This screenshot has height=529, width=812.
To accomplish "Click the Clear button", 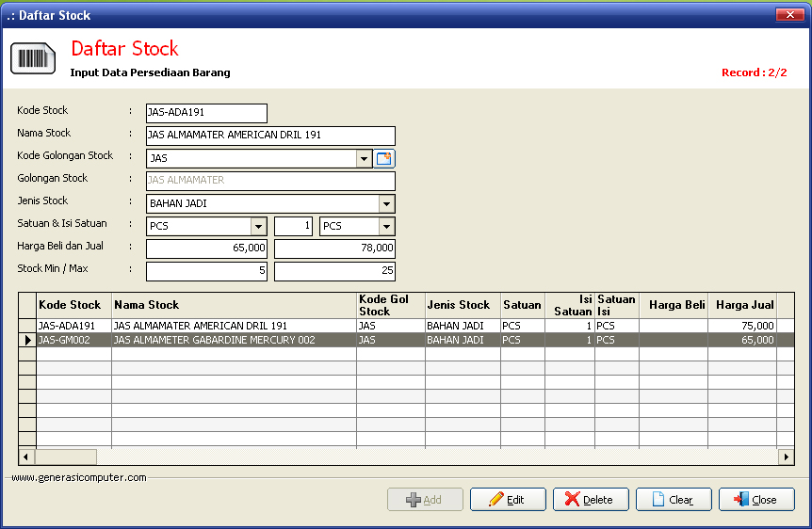I will (x=674, y=500).
